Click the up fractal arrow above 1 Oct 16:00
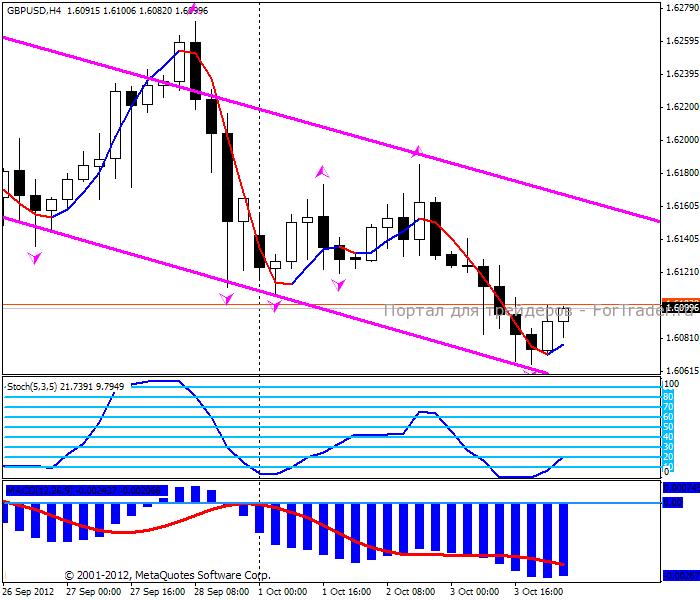 [x=322, y=172]
